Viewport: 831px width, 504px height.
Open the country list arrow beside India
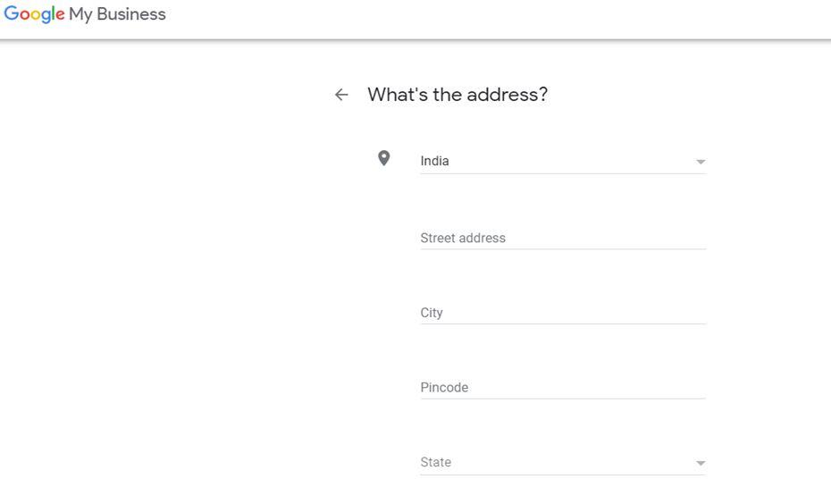[x=701, y=162]
